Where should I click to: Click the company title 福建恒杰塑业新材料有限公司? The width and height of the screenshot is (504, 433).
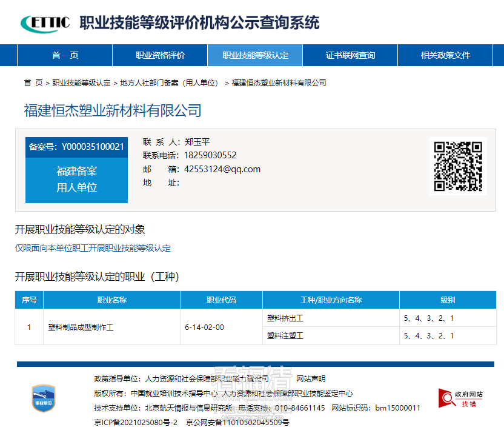[x=113, y=110]
